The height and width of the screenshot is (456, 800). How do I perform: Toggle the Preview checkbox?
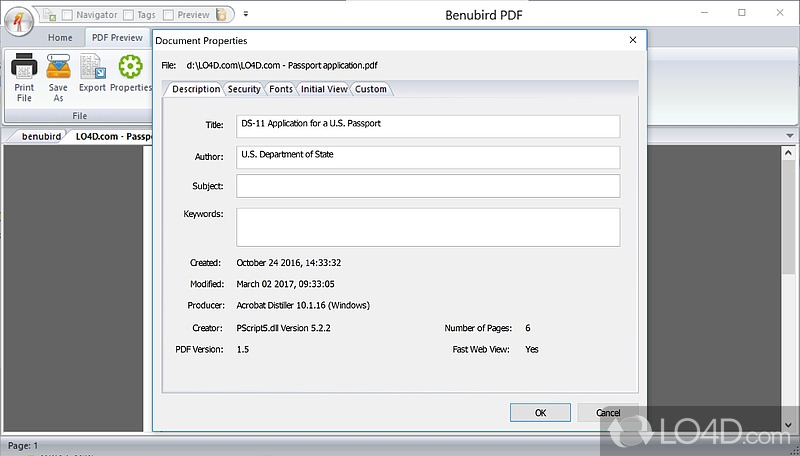169,15
